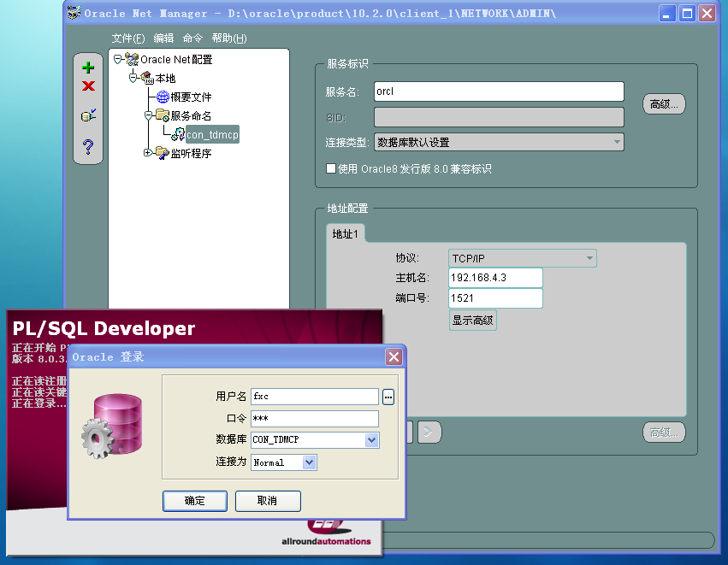Screen dimensions: 728x565
Task: Expand the 监听程序 tree node
Action: click(148, 153)
